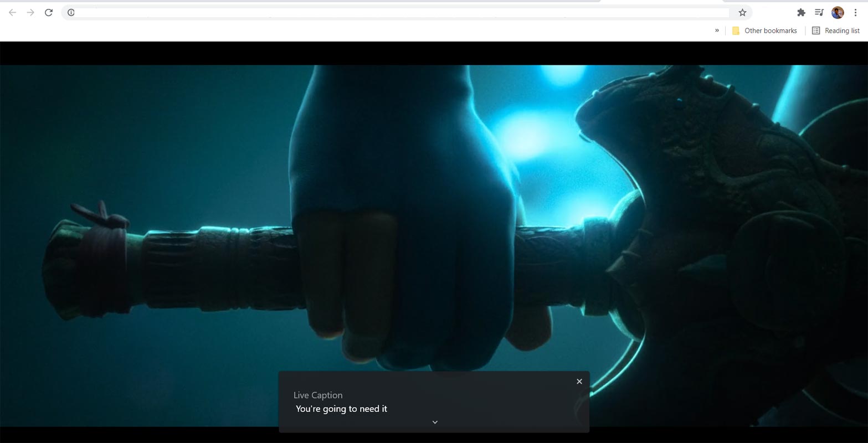The image size is (868, 443).
Task: Open the user profile avatar
Action: [x=838, y=13]
